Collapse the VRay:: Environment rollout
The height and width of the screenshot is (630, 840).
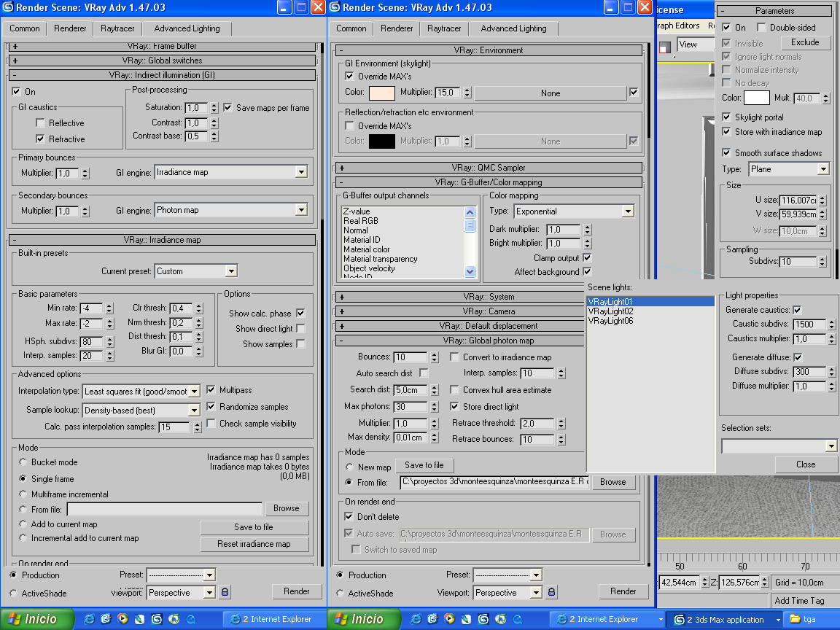pyautogui.click(x=489, y=50)
